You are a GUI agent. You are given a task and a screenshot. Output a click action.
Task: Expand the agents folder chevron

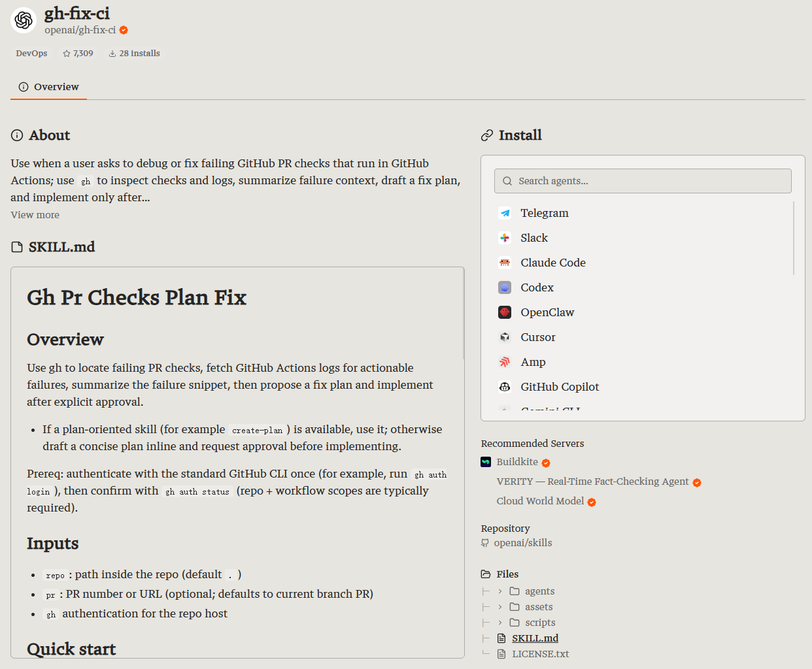pyautogui.click(x=500, y=591)
